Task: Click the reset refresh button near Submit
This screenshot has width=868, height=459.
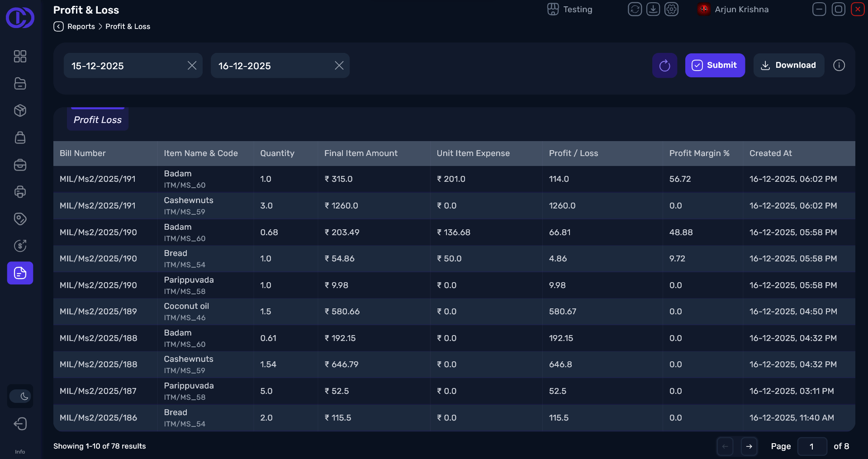Action: pyautogui.click(x=664, y=66)
